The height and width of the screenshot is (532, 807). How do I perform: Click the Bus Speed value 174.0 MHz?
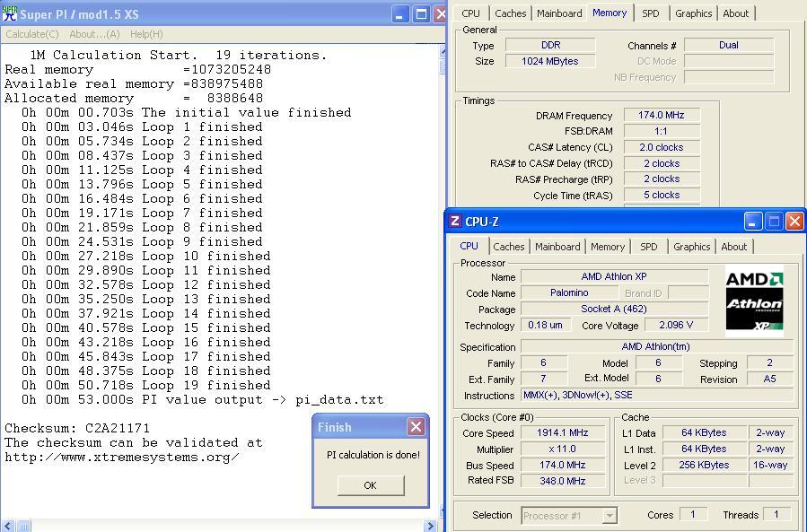[x=563, y=465]
